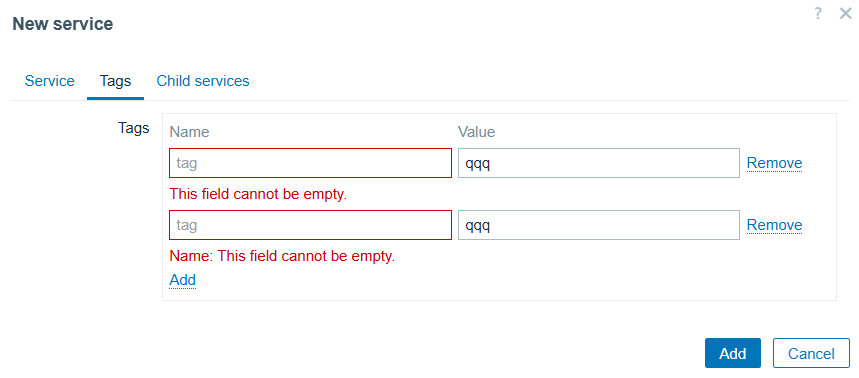Click the first "This field cannot be empty" error
This screenshot has width=859, height=378.
coord(259,194)
